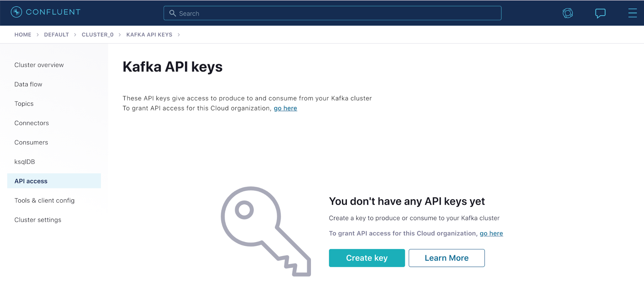644x303 pixels.
Task: Open the chat bubble icon
Action: pos(600,13)
